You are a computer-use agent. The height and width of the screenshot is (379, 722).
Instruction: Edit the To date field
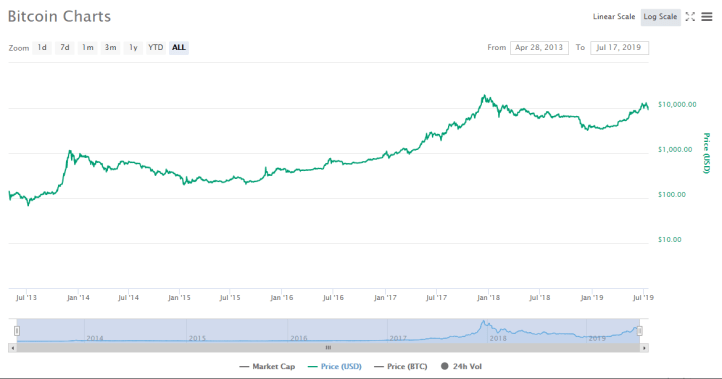[x=619, y=47]
